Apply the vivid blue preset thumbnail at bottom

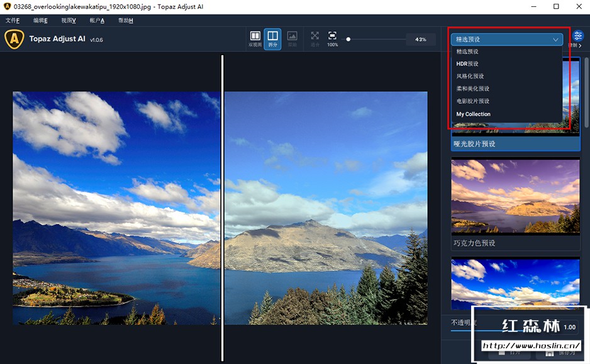pos(515,283)
